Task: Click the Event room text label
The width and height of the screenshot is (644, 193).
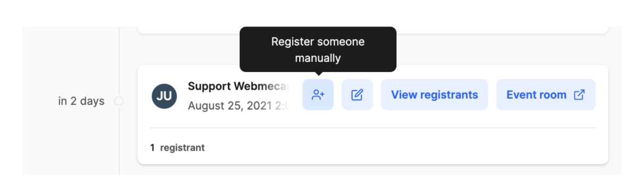Action: point(537,95)
